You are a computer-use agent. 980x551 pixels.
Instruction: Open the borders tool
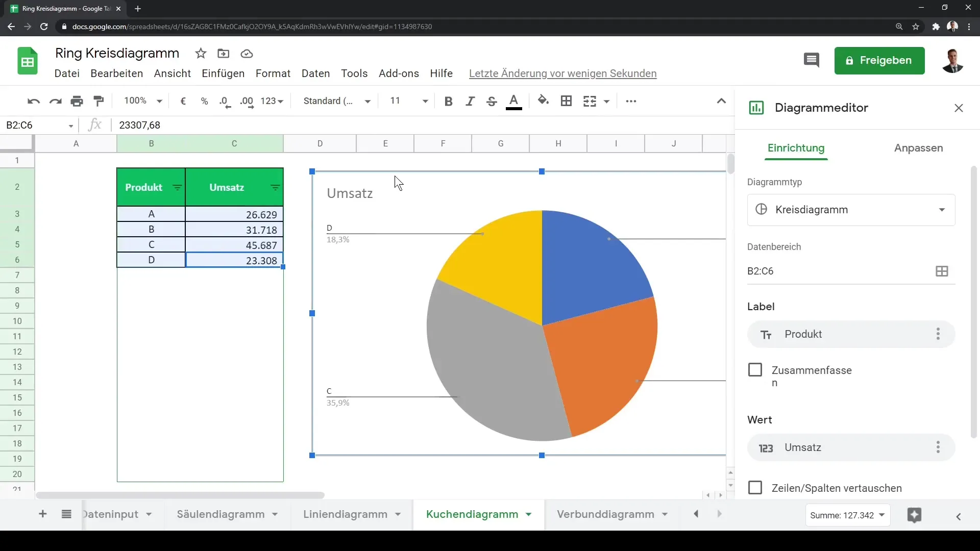[566, 101]
